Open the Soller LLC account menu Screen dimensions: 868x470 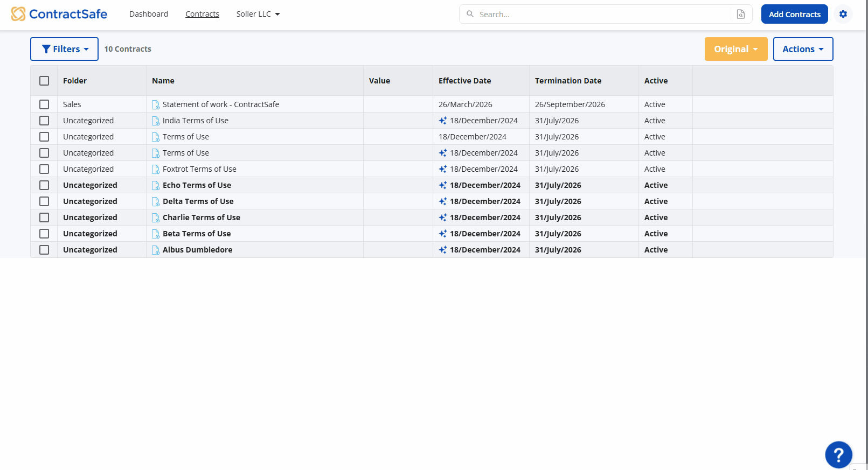[258, 14]
